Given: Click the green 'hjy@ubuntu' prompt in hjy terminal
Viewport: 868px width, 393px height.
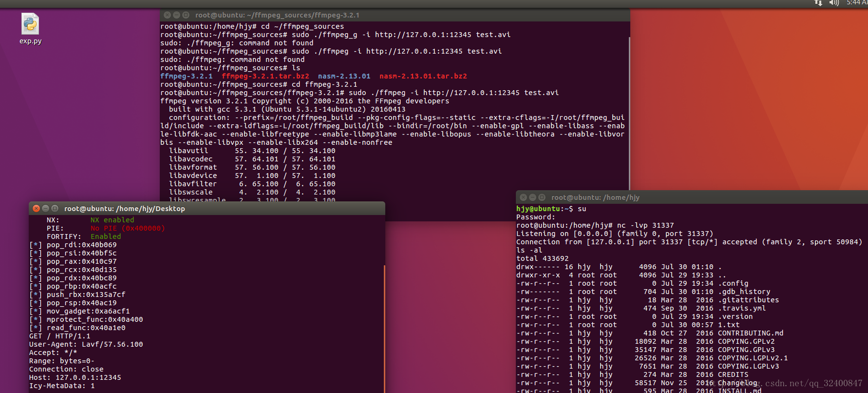Looking at the screenshot, I should [x=538, y=209].
